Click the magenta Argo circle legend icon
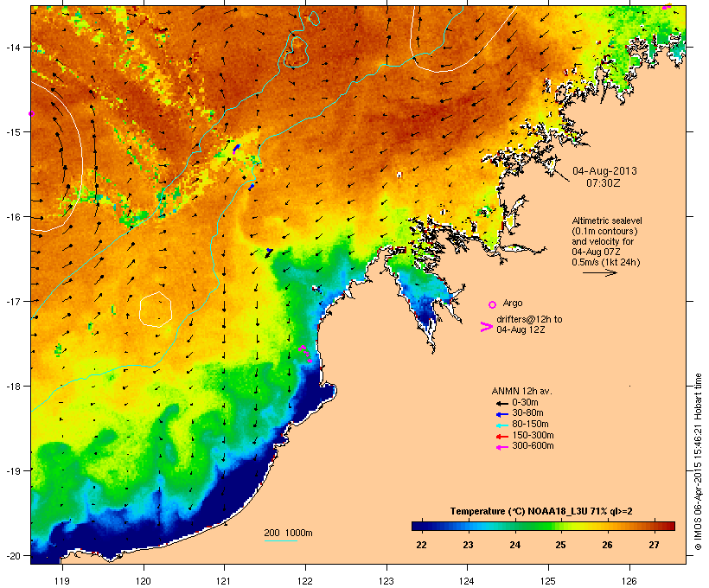Viewport: 709px width, 588px height. tap(493, 304)
